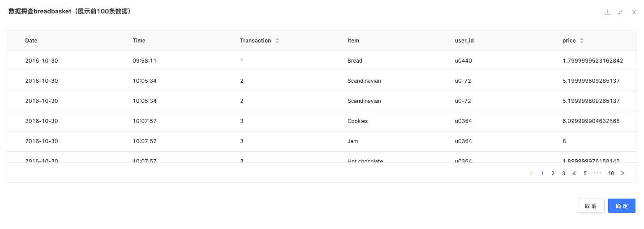Close the data preview dialog

click(x=634, y=12)
